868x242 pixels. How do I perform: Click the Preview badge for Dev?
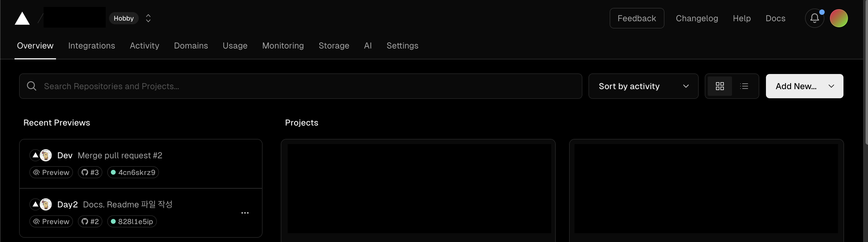pyautogui.click(x=51, y=173)
